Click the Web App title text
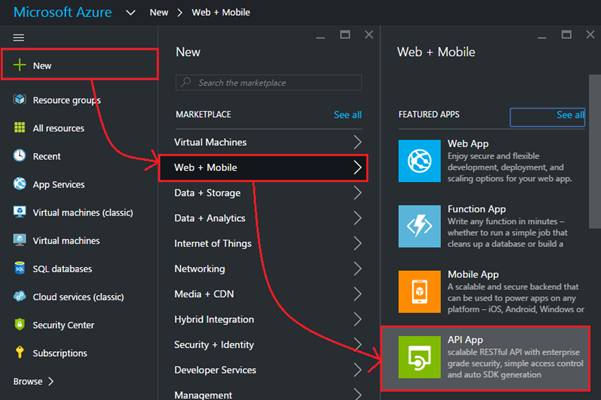The height and width of the screenshot is (400, 601). (x=468, y=144)
